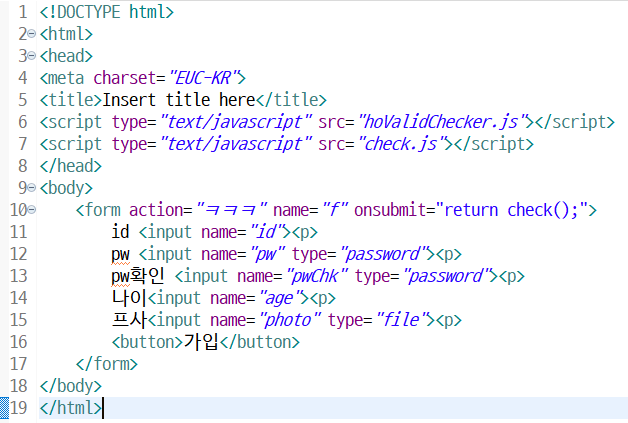The height and width of the screenshot is (423, 628).
Task: Click the 'Insert title here' text
Action: [179, 100]
